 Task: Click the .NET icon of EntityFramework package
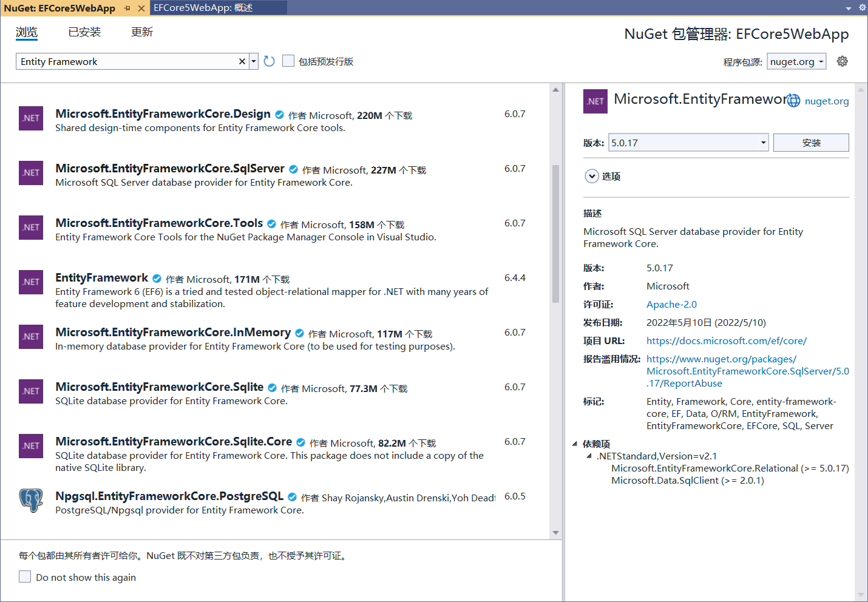31,282
